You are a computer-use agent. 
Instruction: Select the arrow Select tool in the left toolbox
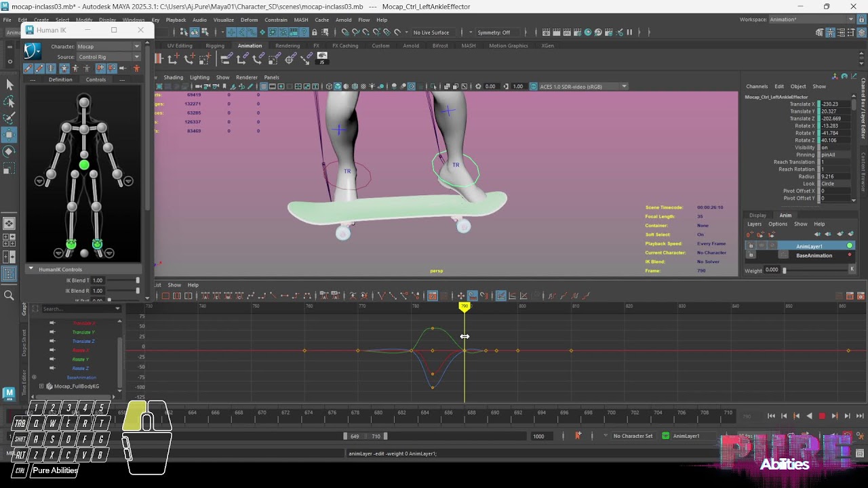[9, 84]
